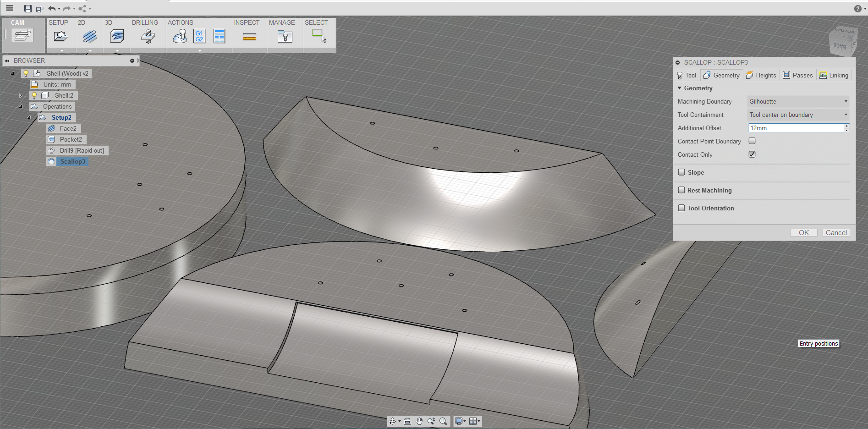Click the 2D toolpath icon
Screen dimensions: 868x429
[x=90, y=36]
